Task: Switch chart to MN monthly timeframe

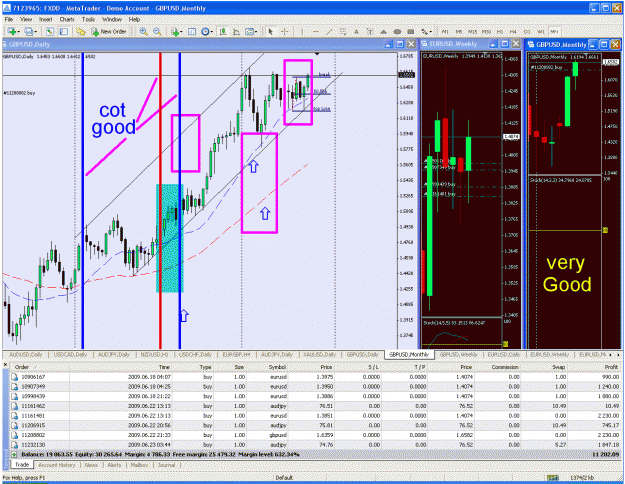Action: click(554, 31)
